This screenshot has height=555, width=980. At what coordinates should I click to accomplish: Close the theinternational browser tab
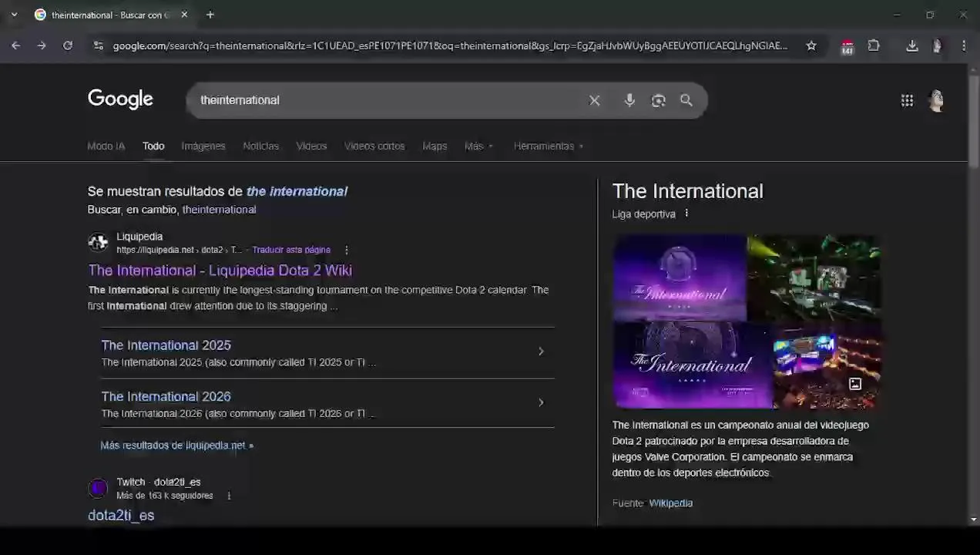184,15
